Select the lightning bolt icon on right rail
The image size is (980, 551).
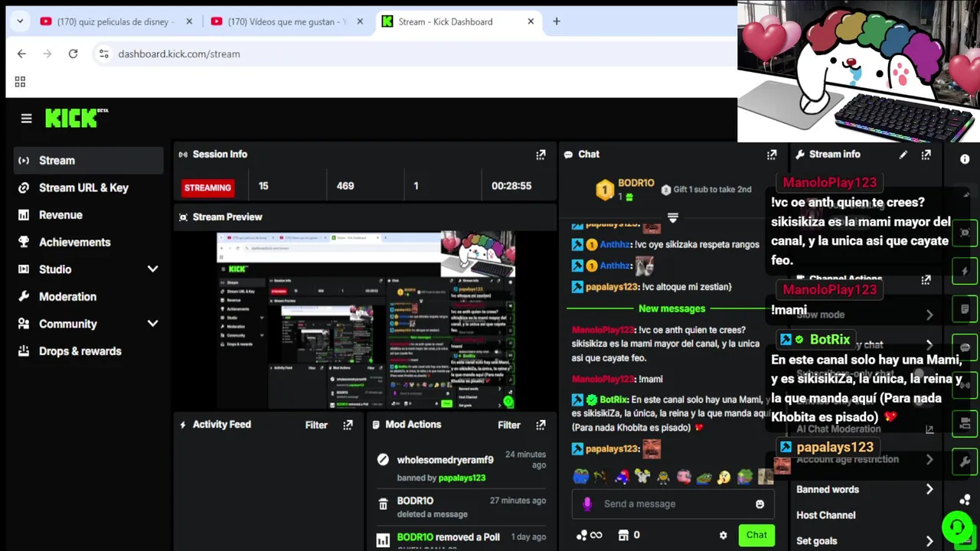(965, 271)
